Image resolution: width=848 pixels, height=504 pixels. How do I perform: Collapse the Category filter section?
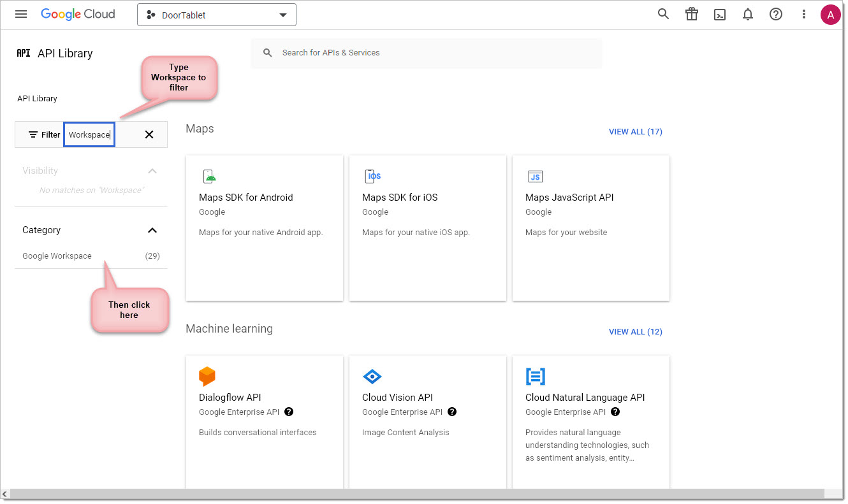[x=152, y=230]
